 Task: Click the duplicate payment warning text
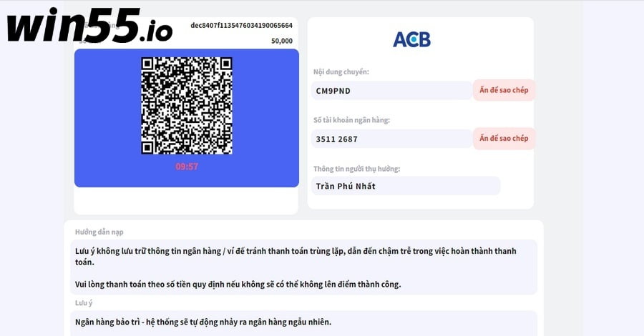click(296, 257)
